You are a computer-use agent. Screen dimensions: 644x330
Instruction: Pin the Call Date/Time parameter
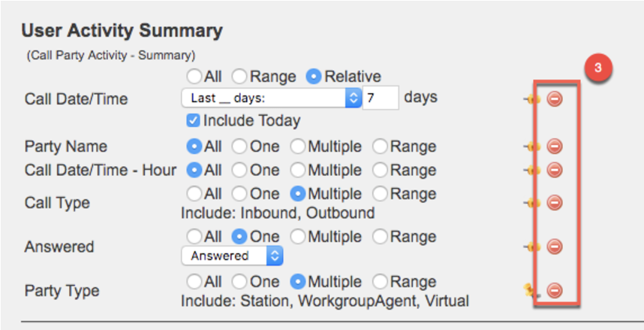click(534, 98)
